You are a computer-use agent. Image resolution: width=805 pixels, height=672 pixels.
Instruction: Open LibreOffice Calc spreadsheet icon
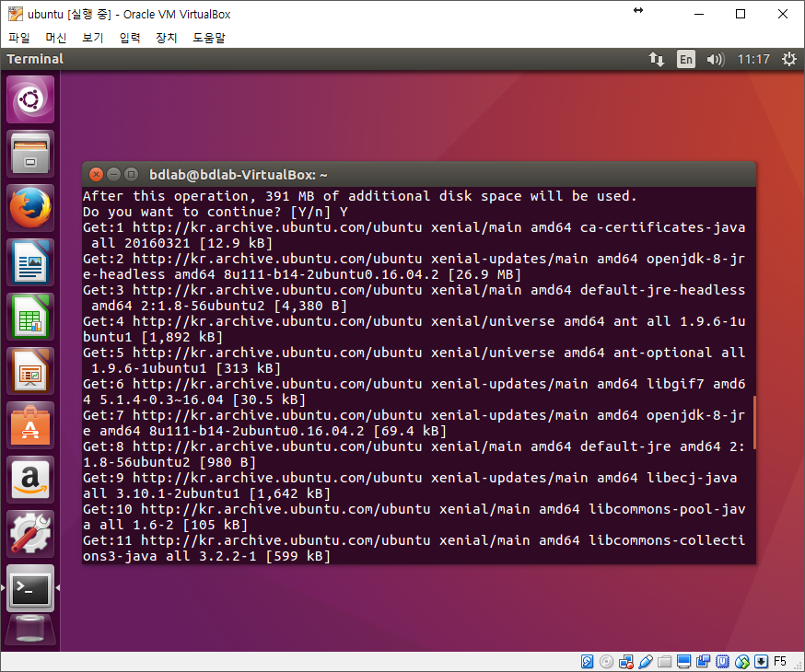[30, 317]
